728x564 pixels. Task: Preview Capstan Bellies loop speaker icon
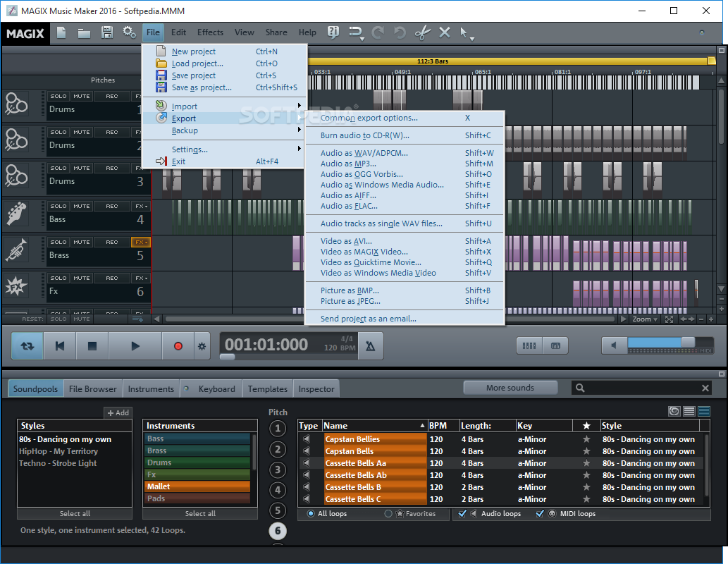click(307, 439)
